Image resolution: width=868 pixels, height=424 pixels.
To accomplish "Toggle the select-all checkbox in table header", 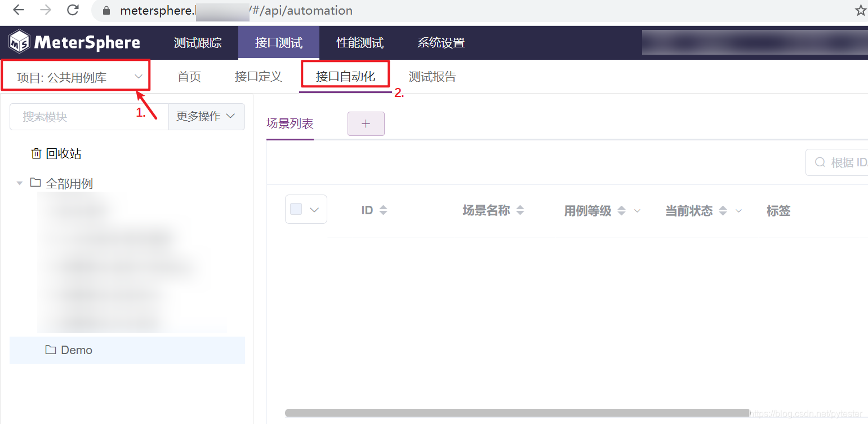I will tap(296, 210).
